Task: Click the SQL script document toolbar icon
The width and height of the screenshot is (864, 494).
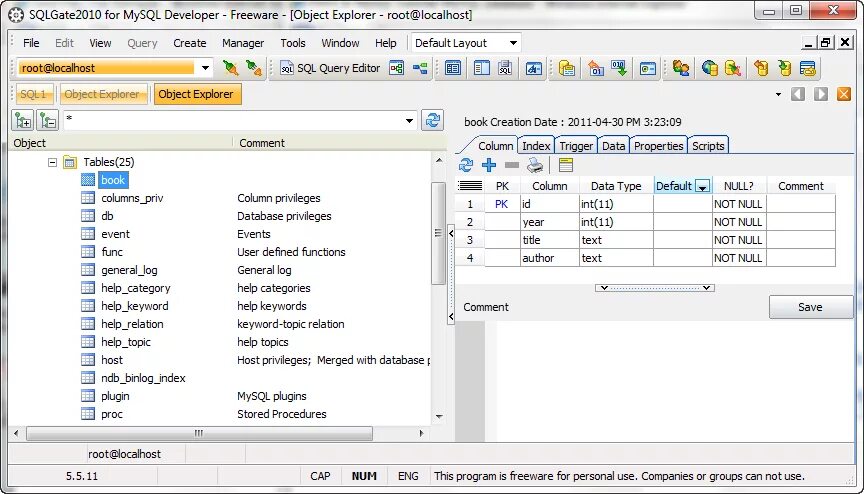Action: 505,68
